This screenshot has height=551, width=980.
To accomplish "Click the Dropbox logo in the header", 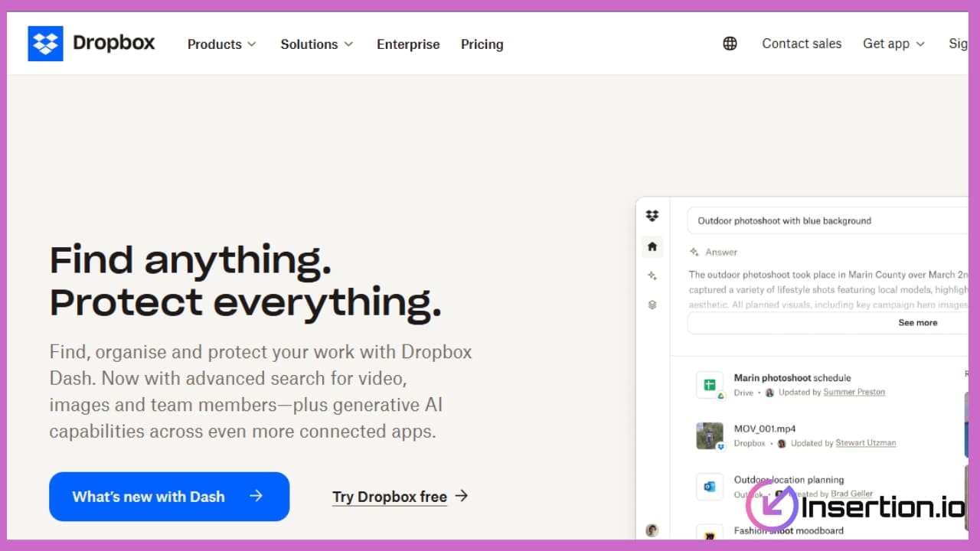I will click(91, 44).
